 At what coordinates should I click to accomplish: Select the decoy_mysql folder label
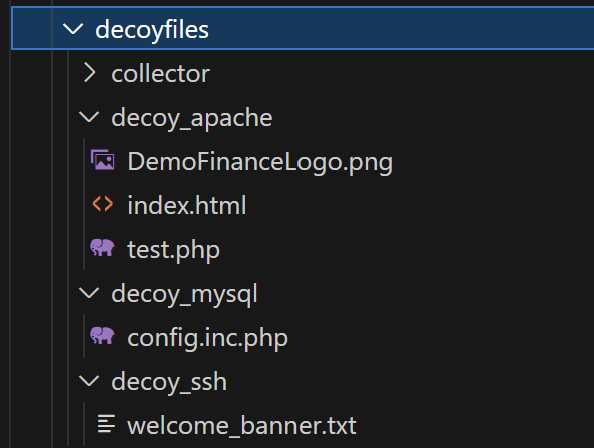[184, 294]
